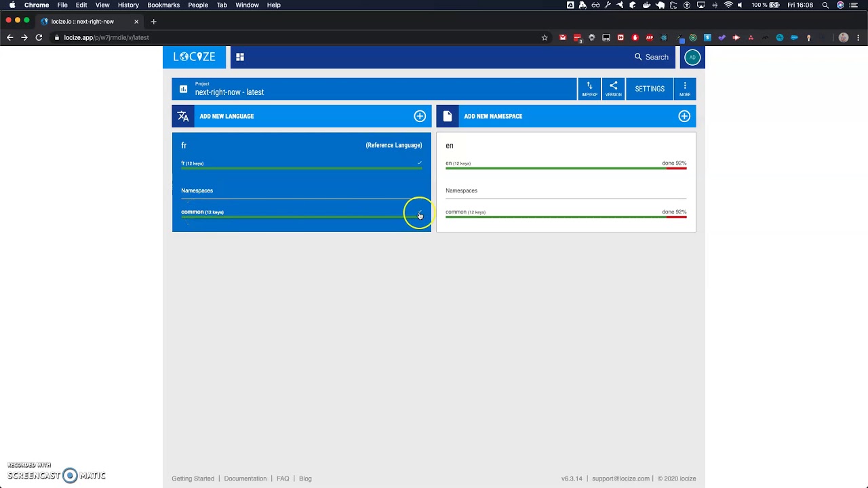Close the locize.io tab
The image size is (868, 488).
(136, 22)
